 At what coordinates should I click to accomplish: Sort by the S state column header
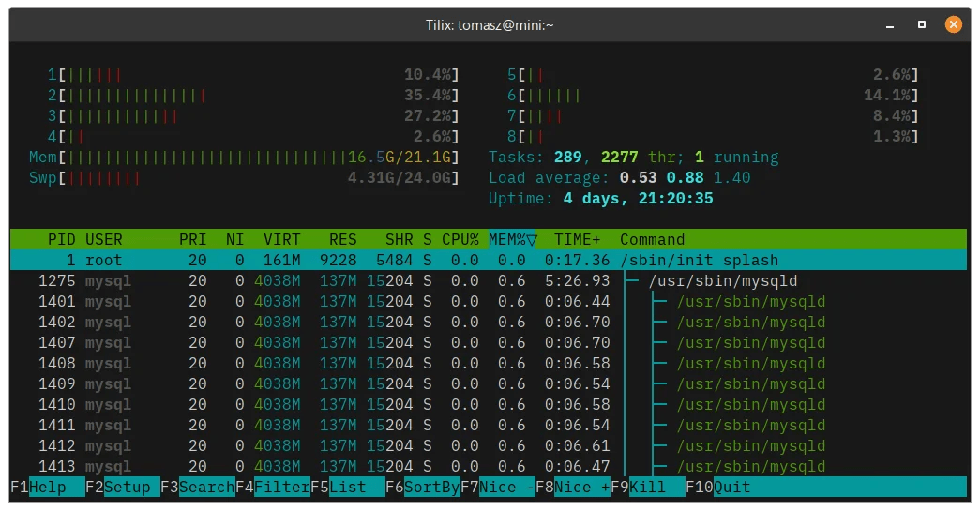pos(428,240)
